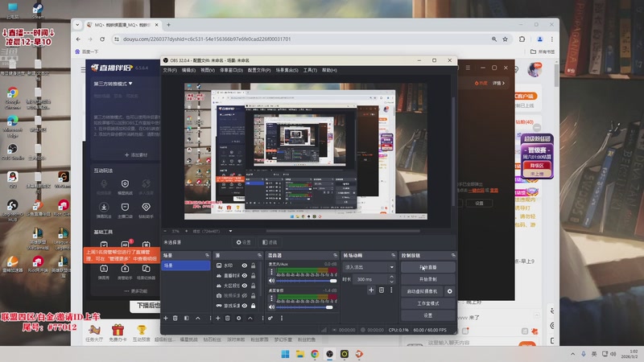Click 开始直播 start streaming button
Screen dimensions: 644x362
428,267
